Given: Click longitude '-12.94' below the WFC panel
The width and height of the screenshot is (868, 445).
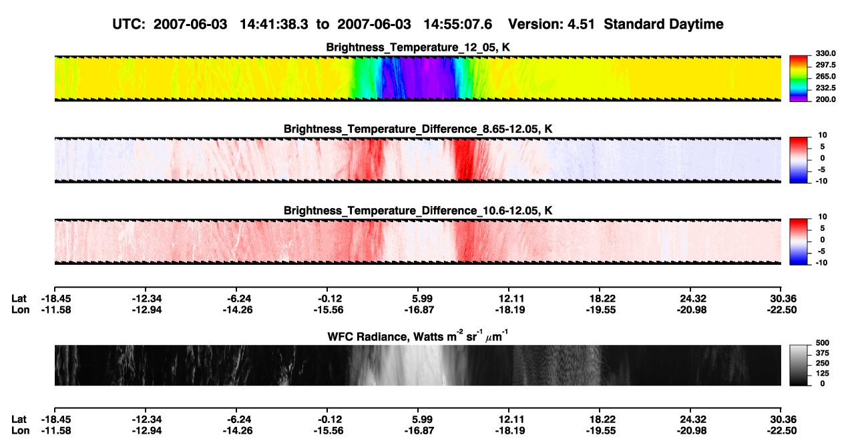Looking at the screenshot, I should (x=146, y=430).
